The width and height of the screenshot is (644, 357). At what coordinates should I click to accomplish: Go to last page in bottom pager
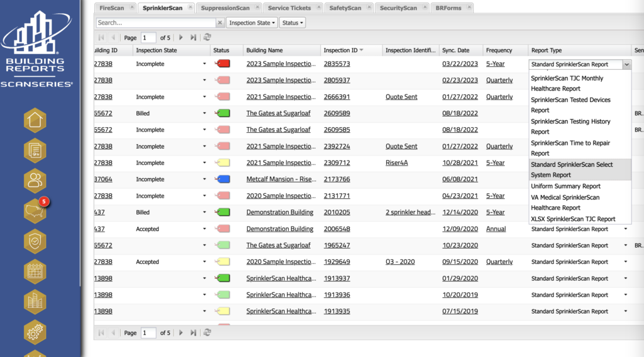193,332
